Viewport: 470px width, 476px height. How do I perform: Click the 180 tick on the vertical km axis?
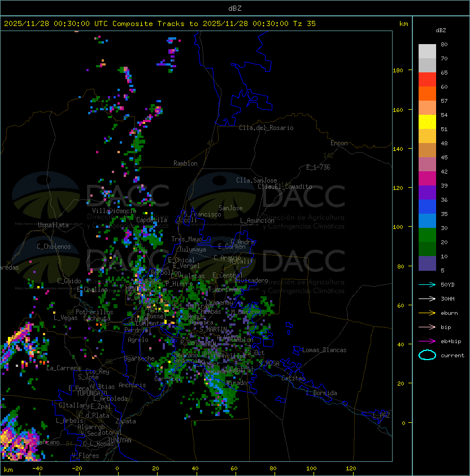pos(398,71)
